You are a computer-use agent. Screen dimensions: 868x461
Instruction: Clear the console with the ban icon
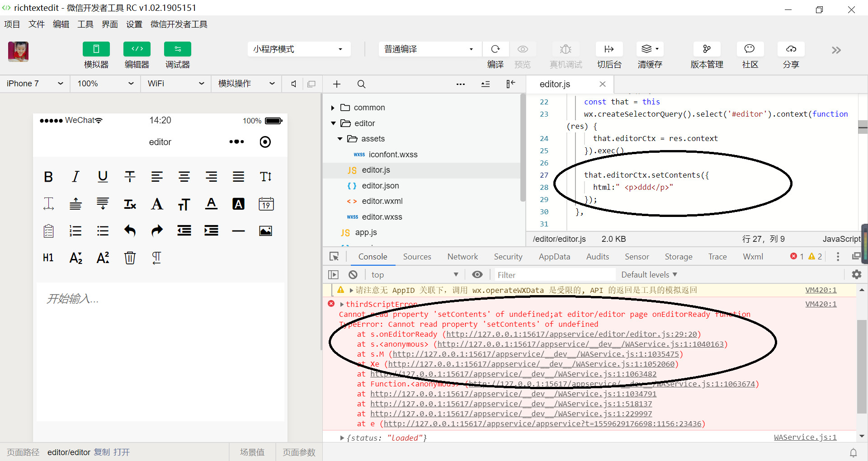click(353, 275)
